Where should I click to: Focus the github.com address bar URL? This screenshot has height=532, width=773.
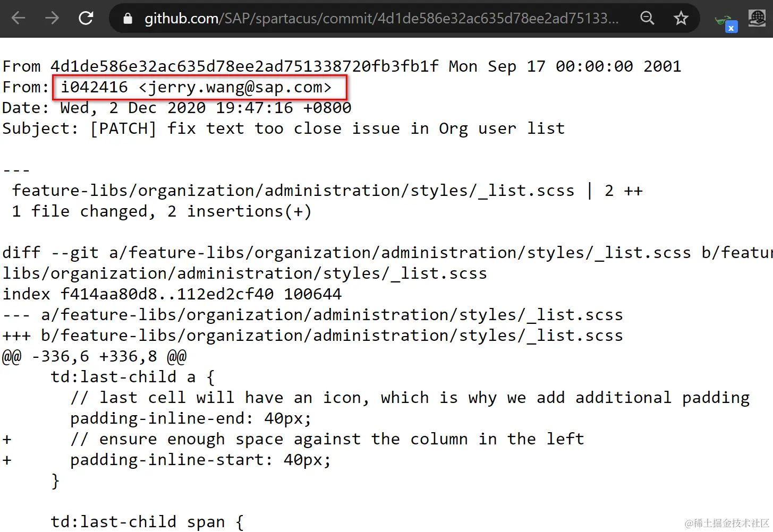(x=381, y=19)
